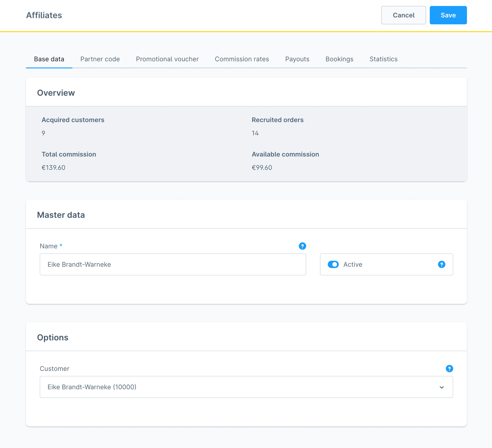The width and height of the screenshot is (492, 448).
Task: Switch to the Base data tab
Action: (49, 59)
